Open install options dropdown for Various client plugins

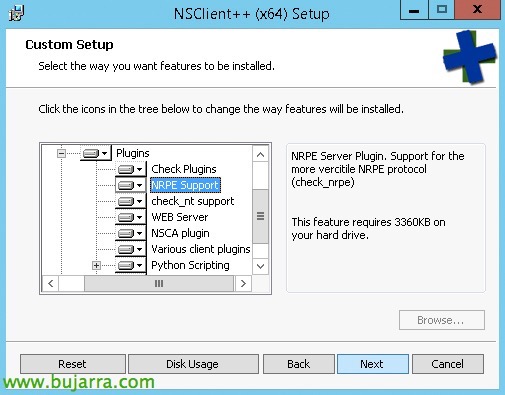[131, 249]
